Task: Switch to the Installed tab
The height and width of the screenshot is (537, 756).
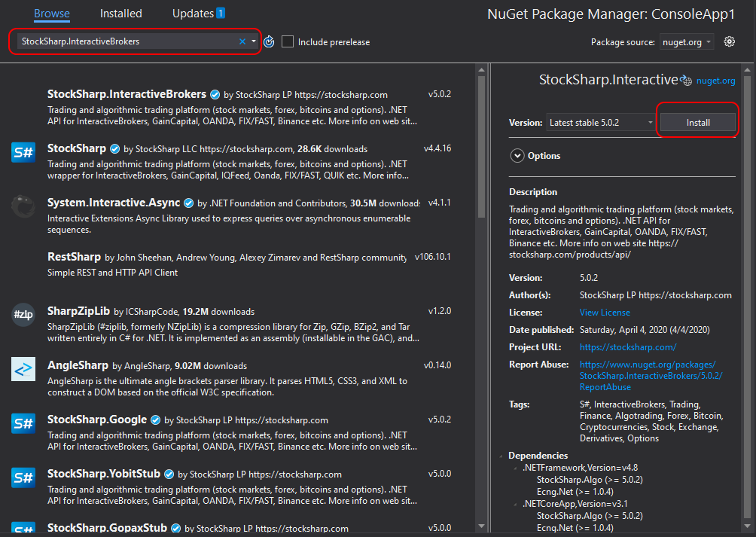Action: click(x=120, y=14)
